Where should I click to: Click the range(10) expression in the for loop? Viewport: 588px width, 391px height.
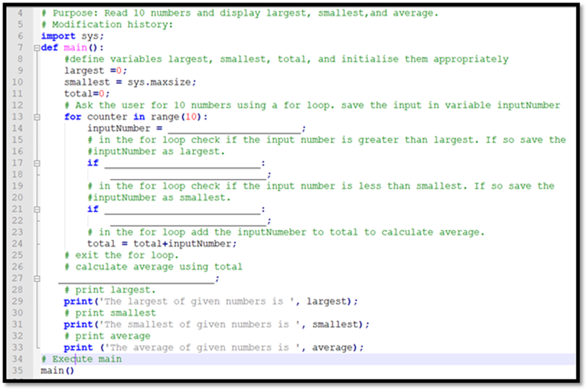177,116
